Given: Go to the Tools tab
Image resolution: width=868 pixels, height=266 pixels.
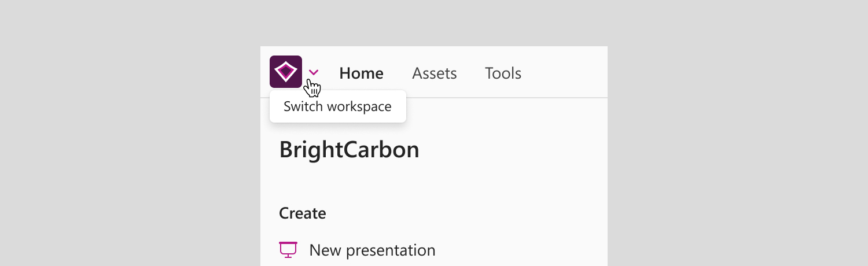Looking at the screenshot, I should (x=503, y=73).
